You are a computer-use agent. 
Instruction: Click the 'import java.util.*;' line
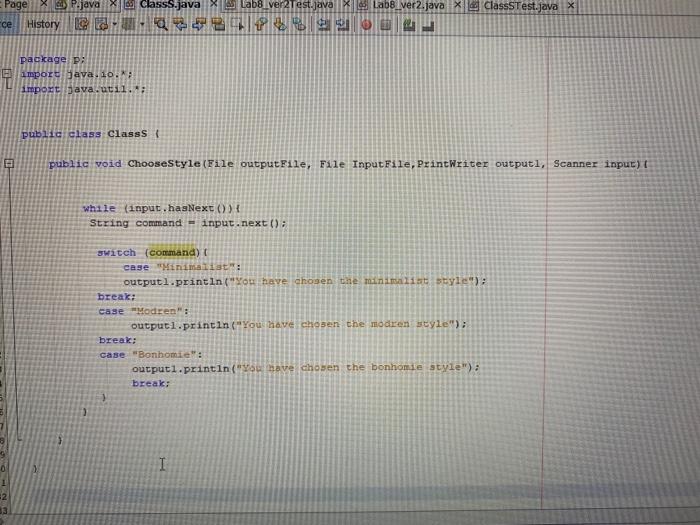coord(83,89)
